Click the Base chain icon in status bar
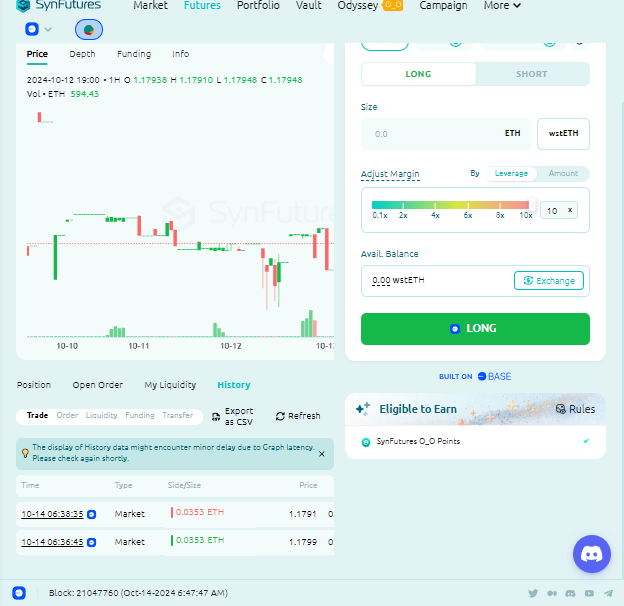 point(19,593)
